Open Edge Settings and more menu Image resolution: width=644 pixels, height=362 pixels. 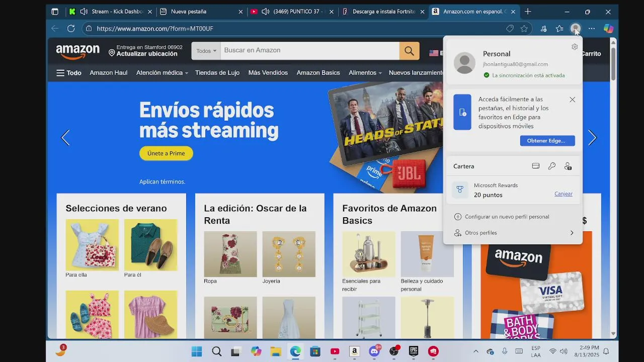592,29
